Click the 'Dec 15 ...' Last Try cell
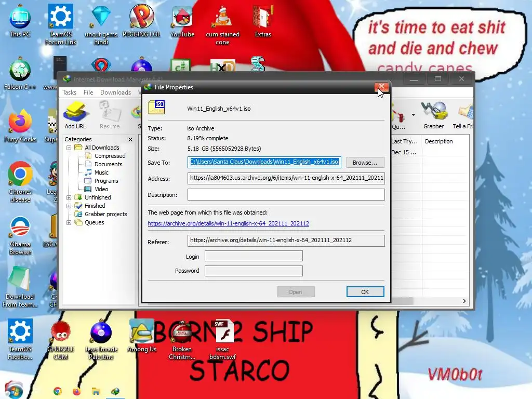The width and height of the screenshot is (532, 399). [x=404, y=152]
